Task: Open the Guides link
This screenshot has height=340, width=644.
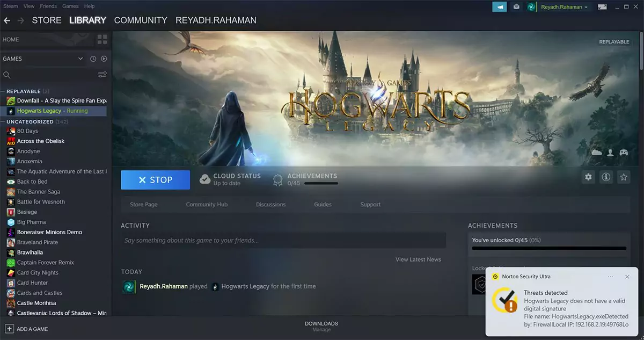Action: point(323,205)
